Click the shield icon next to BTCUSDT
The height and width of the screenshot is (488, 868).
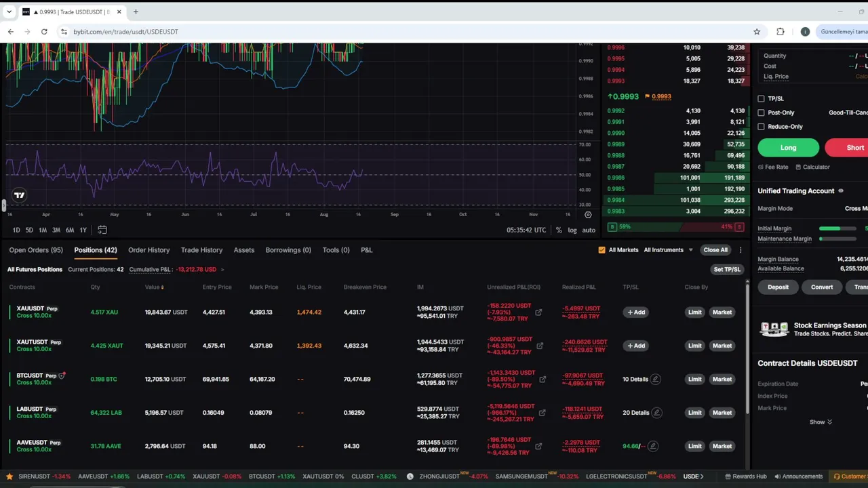click(62, 375)
